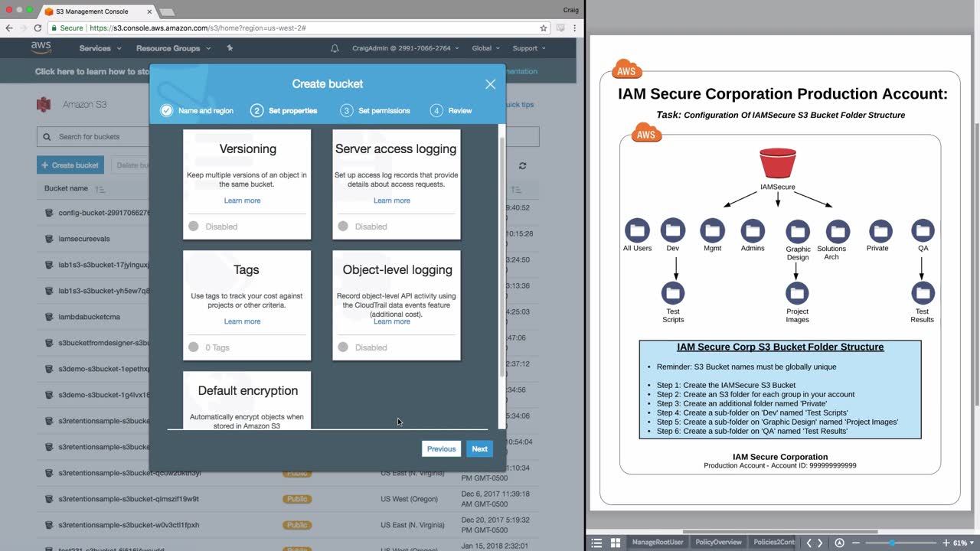Open the pin shortcuts icon in AWS header

point(230,48)
